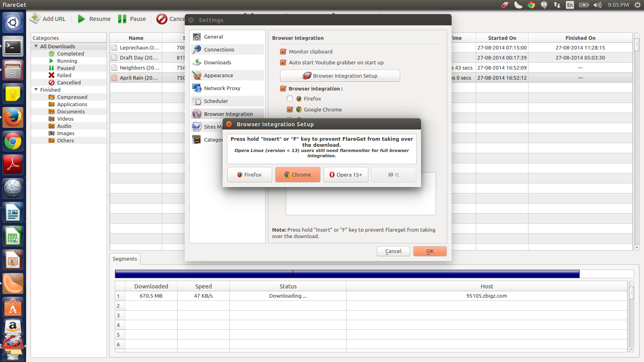Viewport: 644px width, 362px height.
Task: Open the Appearance settings section
Action: (227, 75)
